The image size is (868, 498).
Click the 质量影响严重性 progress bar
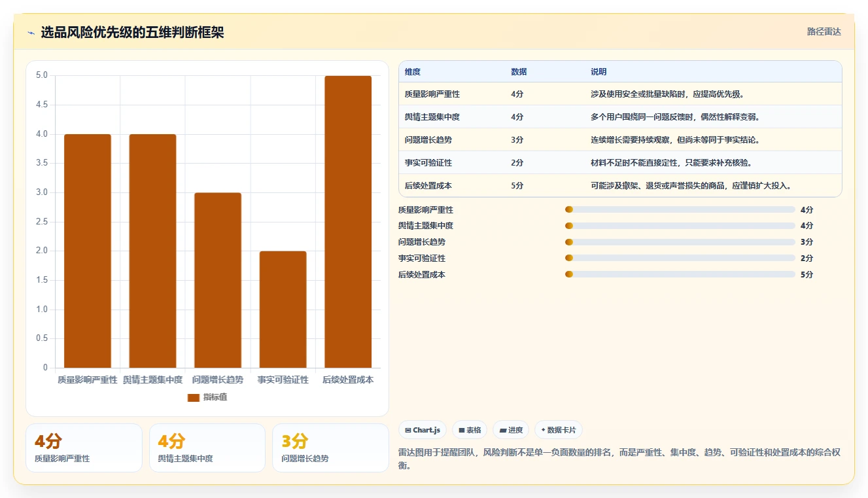pos(680,209)
